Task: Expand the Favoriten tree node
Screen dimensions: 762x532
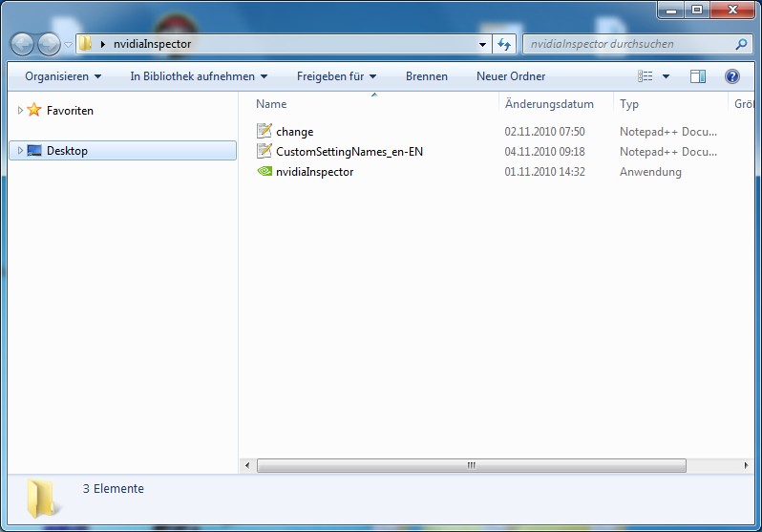Action: pyautogui.click(x=20, y=111)
